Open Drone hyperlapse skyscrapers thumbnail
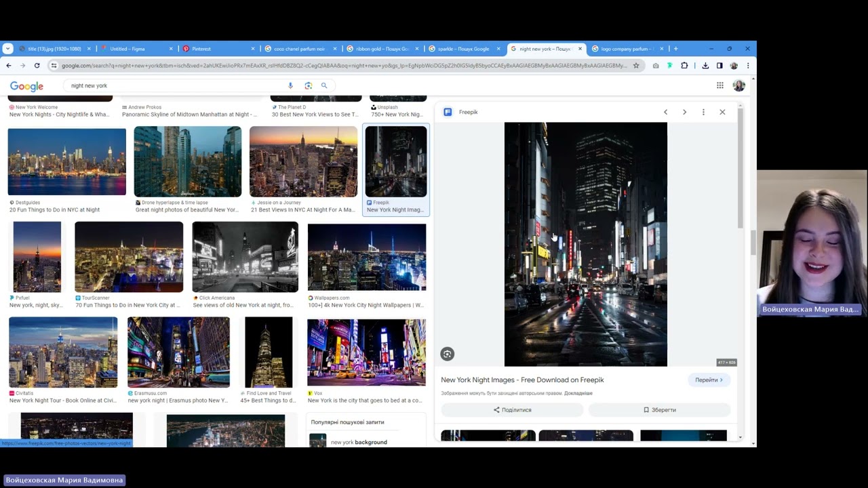 pyautogui.click(x=188, y=161)
